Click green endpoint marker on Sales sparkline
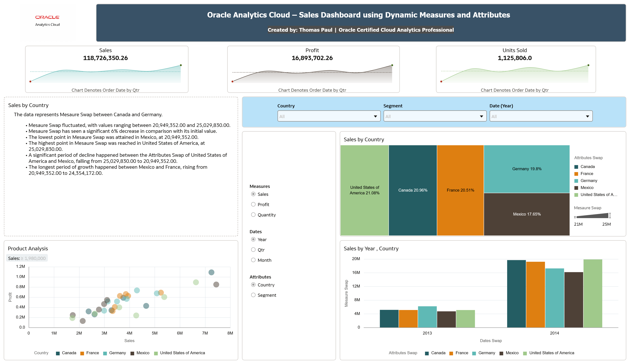Screen dimensions: 630x364 coord(181,65)
